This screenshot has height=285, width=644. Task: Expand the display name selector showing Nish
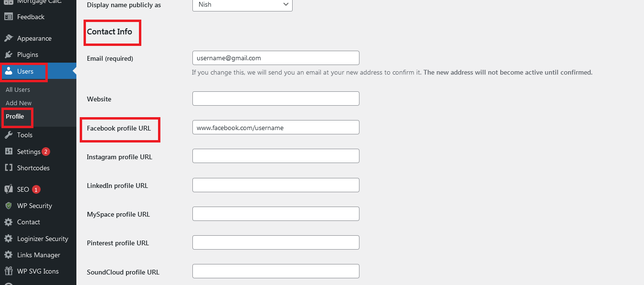pos(242,5)
